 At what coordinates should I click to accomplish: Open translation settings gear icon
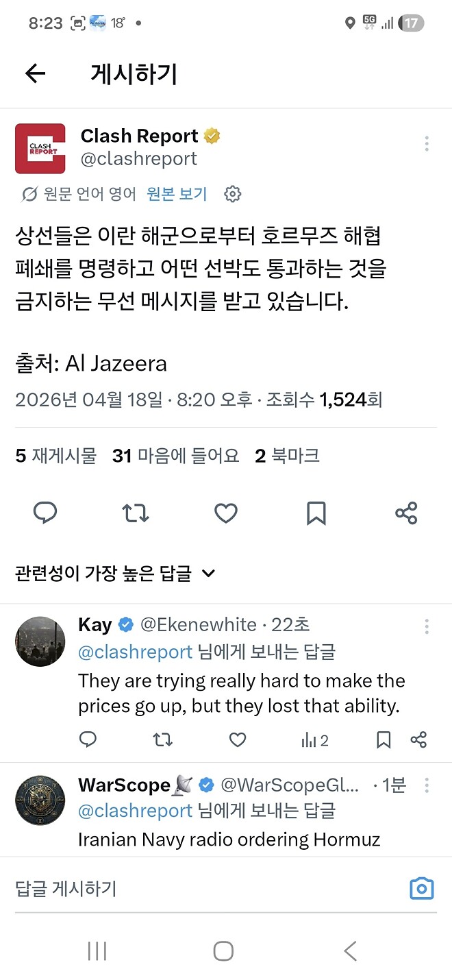point(233,194)
